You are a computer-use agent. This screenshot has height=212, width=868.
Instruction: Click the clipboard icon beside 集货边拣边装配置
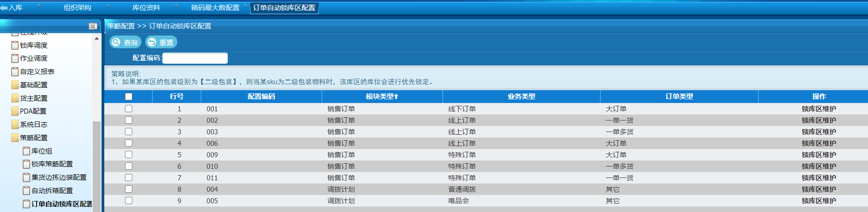pyautogui.click(x=26, y=178)
